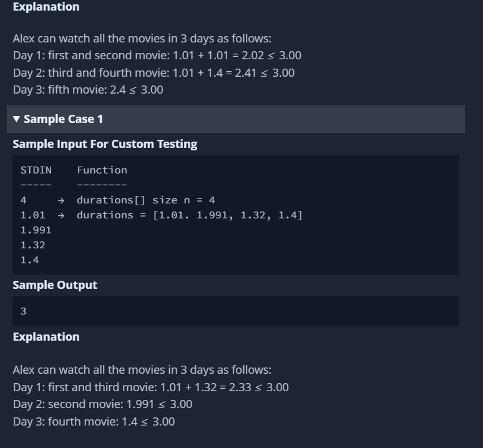The image size is (483, 448).
Task: Click the 'Day 1: first and third movie' line
Action: point(150,387)
